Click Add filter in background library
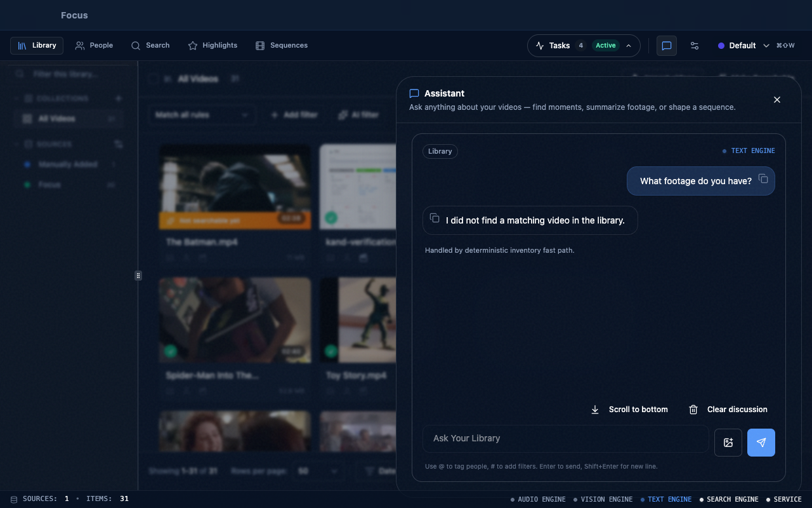This screenshot has width=812, height=508. pos(294,115)
